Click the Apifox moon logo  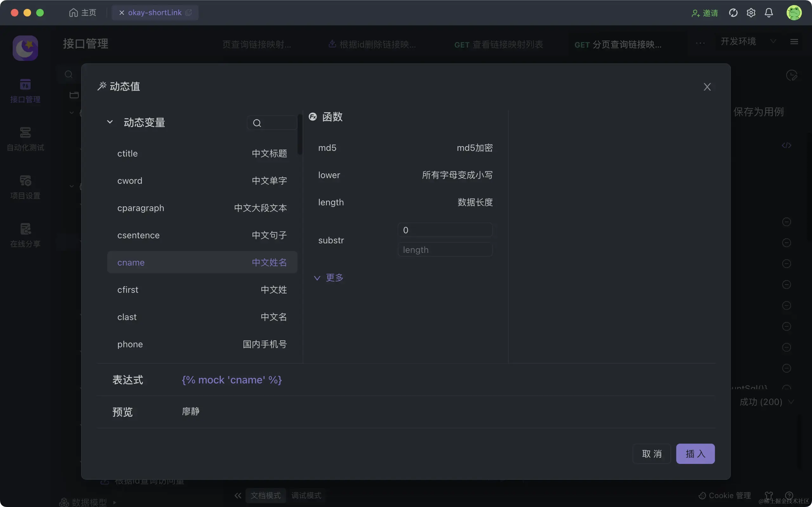pyautogui.click(x=25, y=48)
